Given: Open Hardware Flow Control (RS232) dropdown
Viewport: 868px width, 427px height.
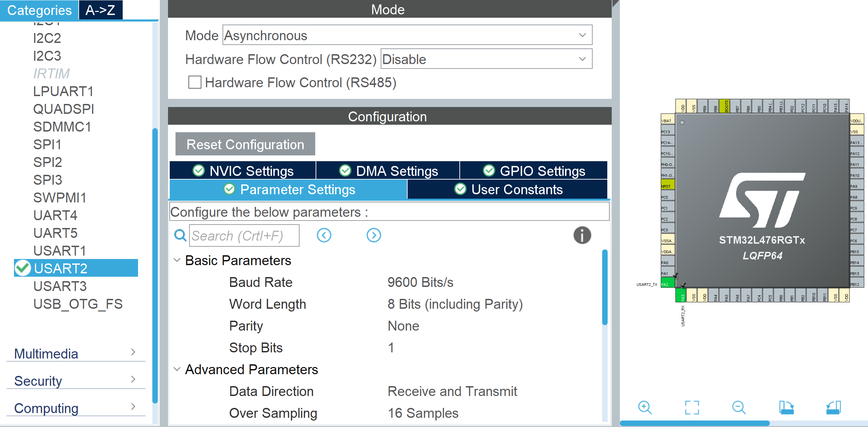Looking at the screenshot, I should 486,59.
